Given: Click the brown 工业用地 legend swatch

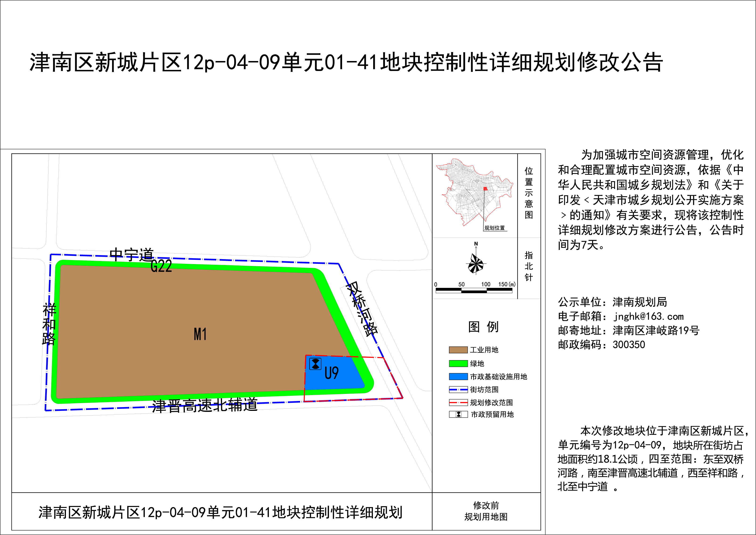Looking at the screenshot, I should tap(458, 350).
